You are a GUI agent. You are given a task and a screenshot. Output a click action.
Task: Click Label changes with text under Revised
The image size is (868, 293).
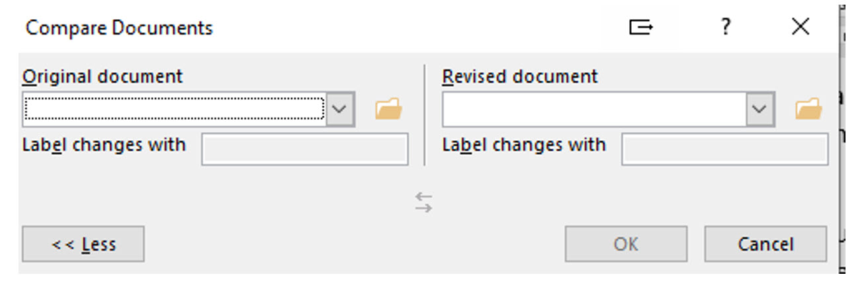pos(524,144)
